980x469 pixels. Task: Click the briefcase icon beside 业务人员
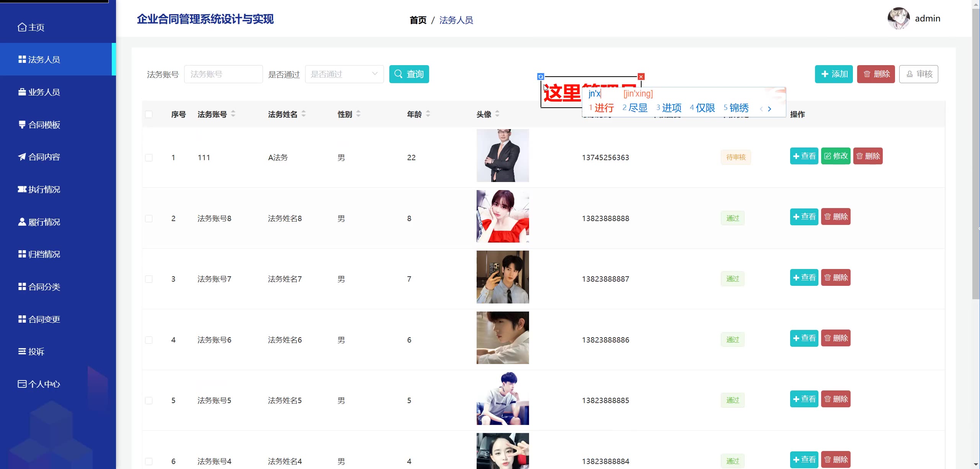[x=22, y=92]
